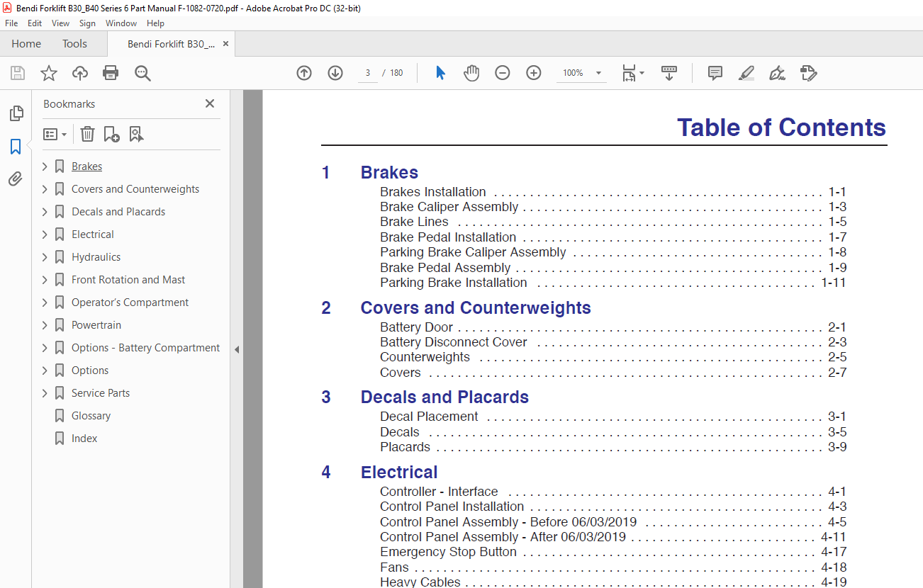
Task: Open the bookmarks options menu dropdown
Action: (x=55, y=134)
